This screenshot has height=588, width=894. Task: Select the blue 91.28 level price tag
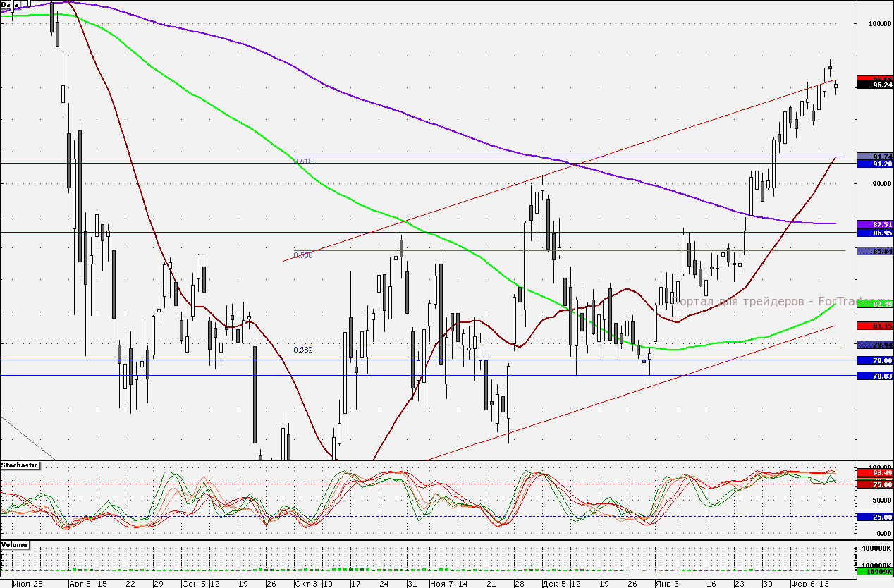(x=874, y=164)
